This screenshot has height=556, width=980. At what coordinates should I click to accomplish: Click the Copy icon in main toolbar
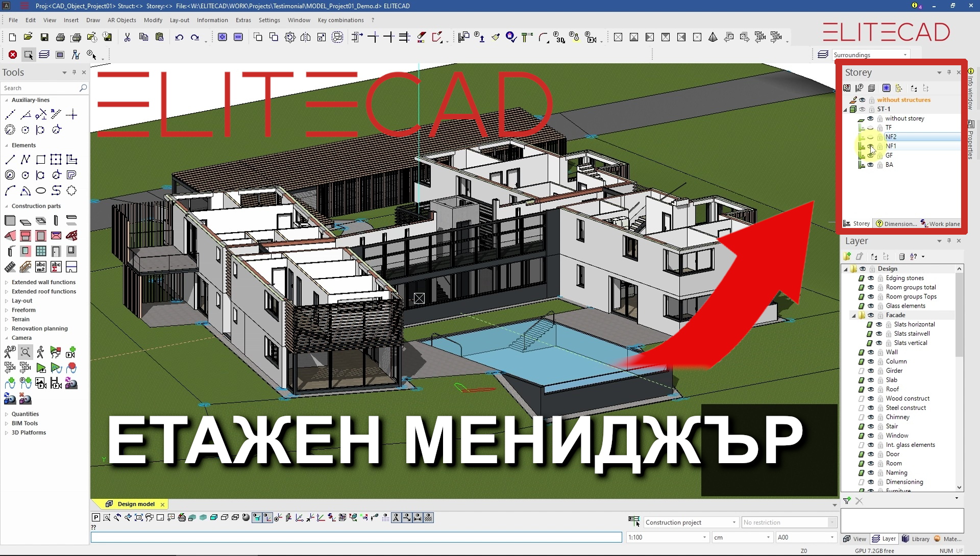click(143, 37)
